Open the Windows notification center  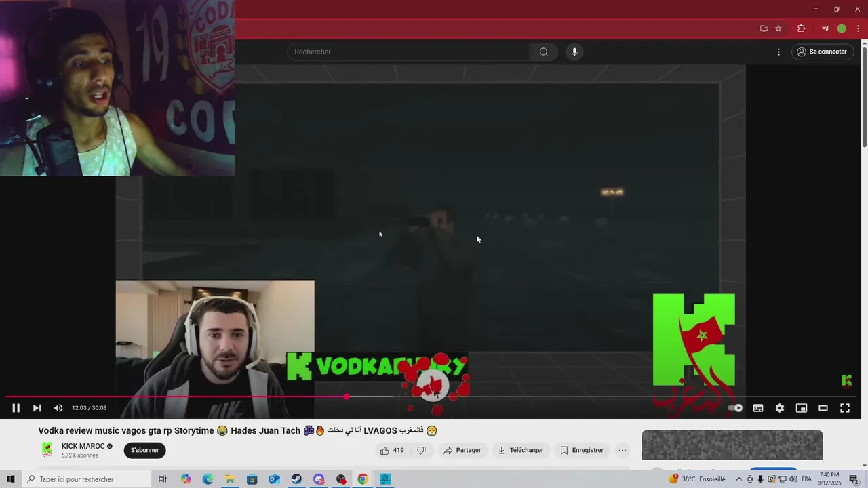[854, 479]
